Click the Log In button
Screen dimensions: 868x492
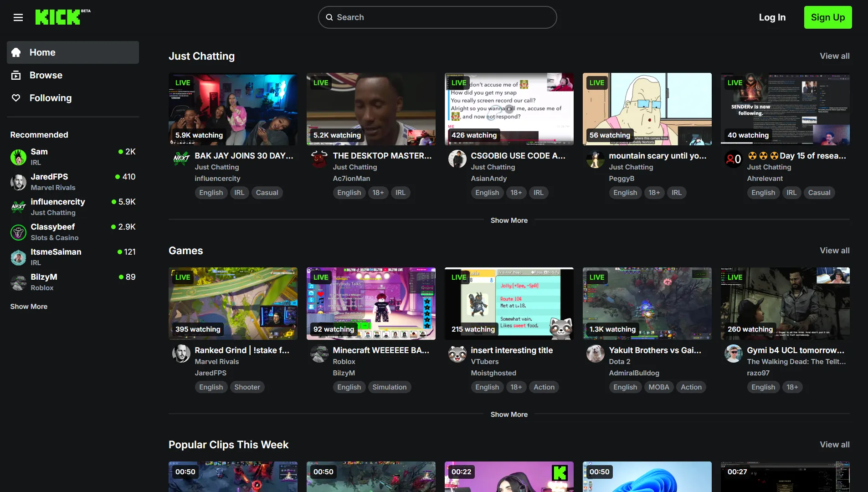tap(772, 17)
